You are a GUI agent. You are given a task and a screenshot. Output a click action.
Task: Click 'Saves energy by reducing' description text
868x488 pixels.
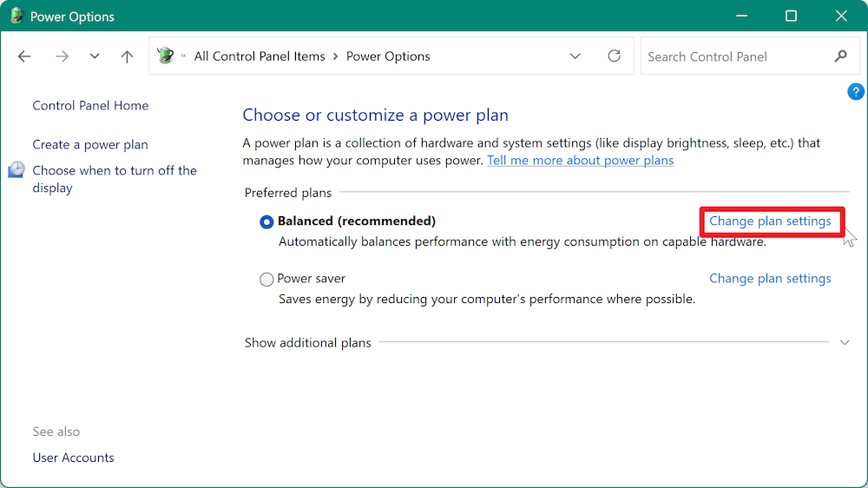tap(487, 299)
